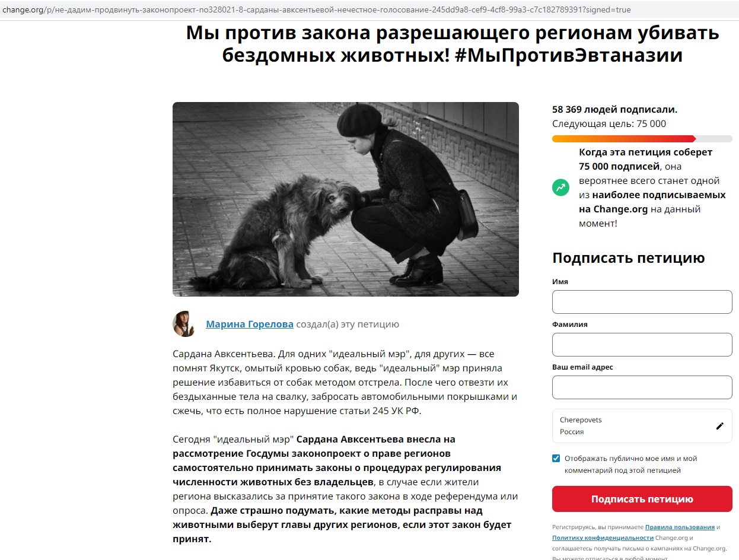Click the red Подписать петицию button

point(642,499)
